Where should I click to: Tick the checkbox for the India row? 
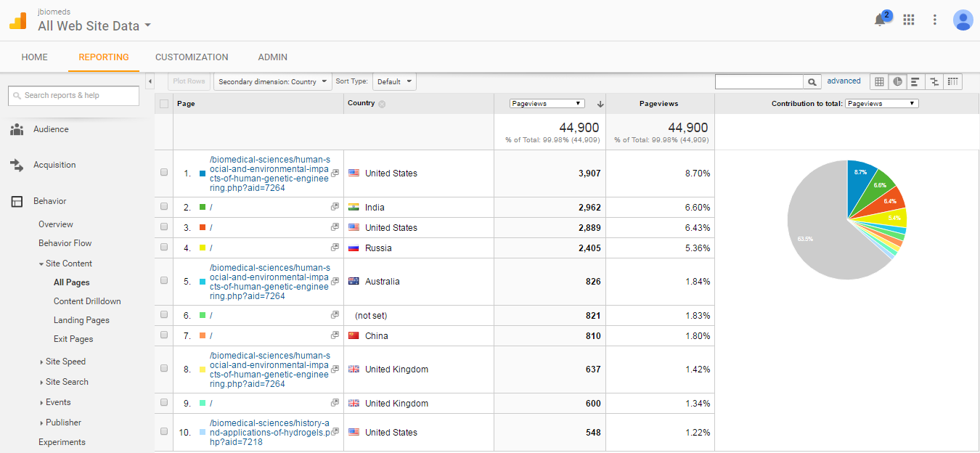coord(164,207)
